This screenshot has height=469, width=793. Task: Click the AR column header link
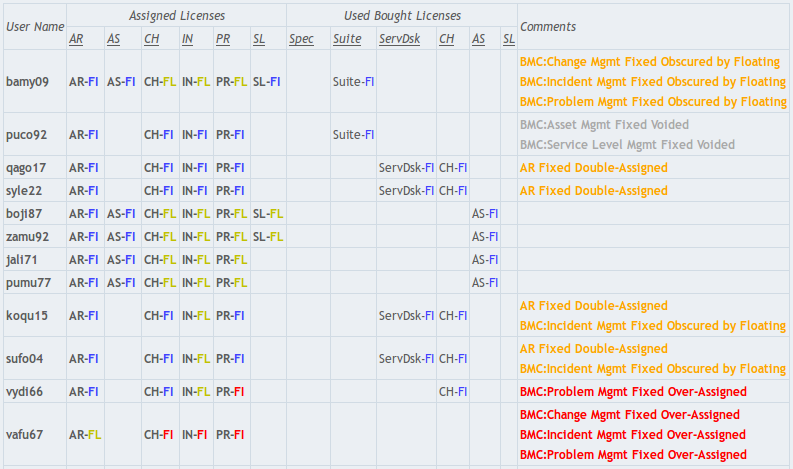click(76, 39)
